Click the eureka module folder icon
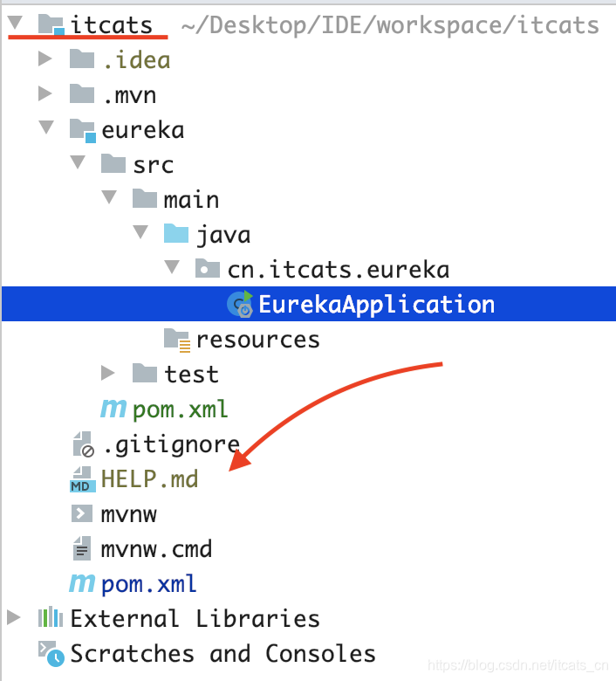616x681 pixels. (x=83, y=130)
